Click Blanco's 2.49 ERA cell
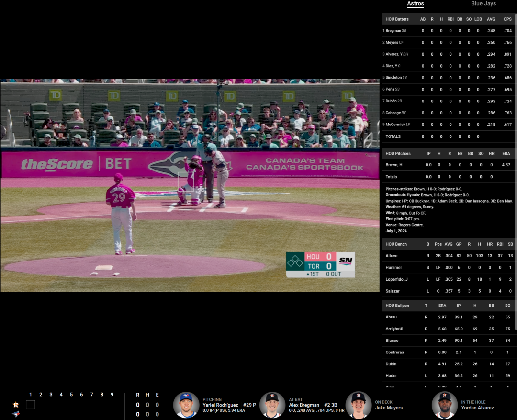517x420 pixels. coord(442,341)
